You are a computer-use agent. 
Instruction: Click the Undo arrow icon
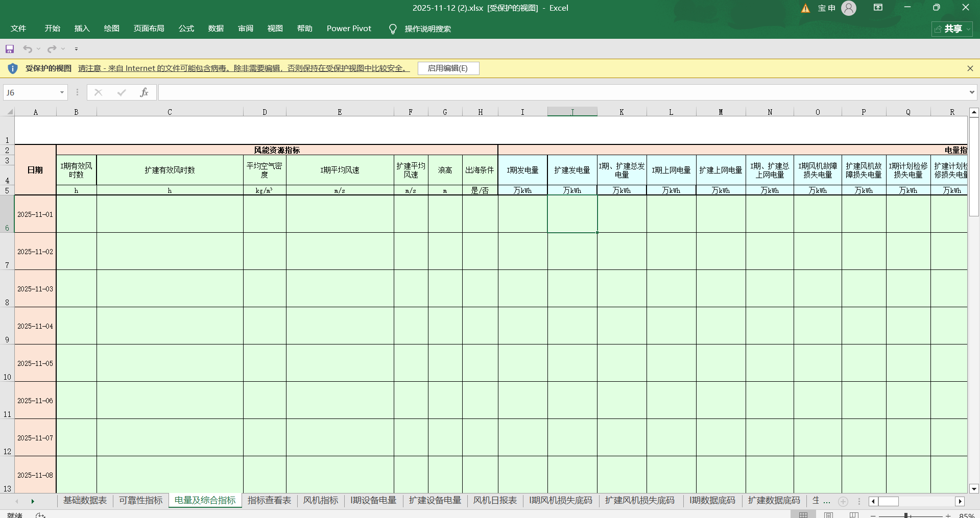(28, 49)
